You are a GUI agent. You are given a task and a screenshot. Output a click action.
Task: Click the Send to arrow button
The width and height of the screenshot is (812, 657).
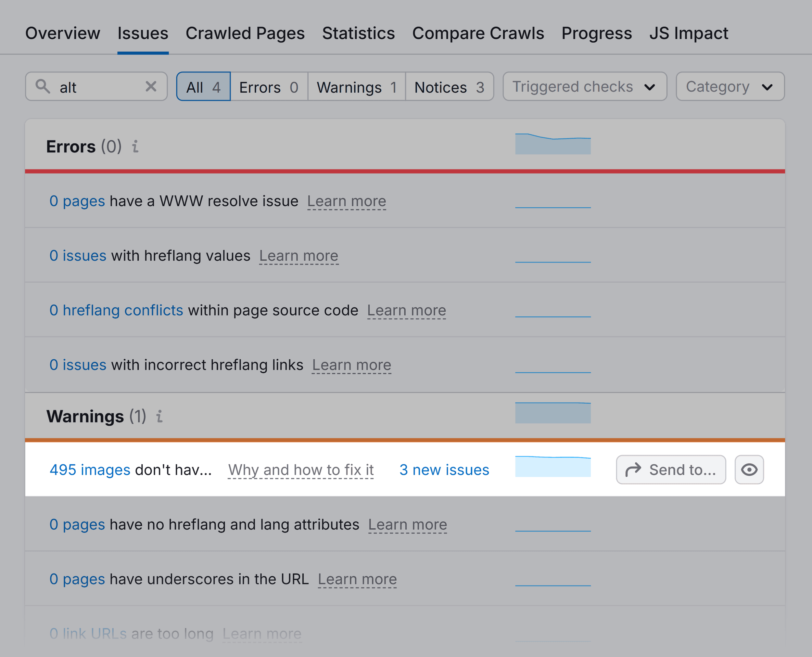[671, 470]
